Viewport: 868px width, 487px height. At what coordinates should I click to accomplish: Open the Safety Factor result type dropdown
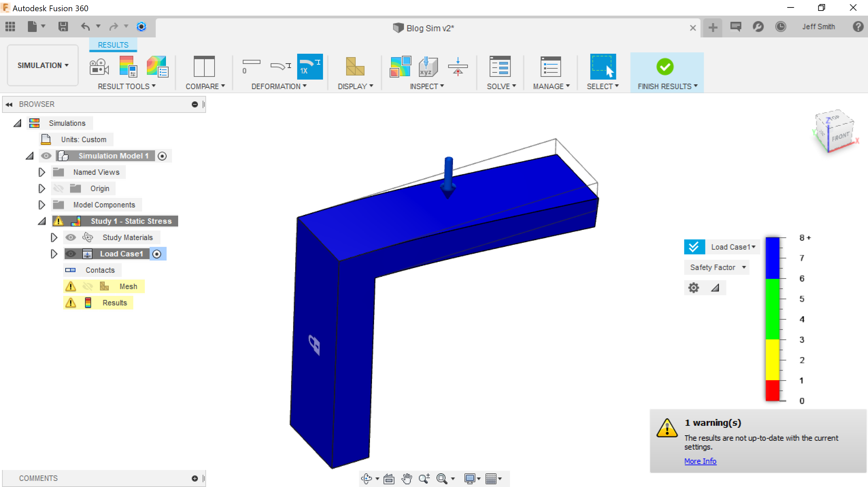(717, 267)
